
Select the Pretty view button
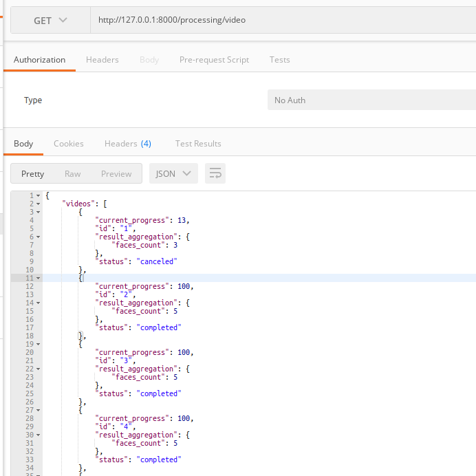[x=33, y=173]
